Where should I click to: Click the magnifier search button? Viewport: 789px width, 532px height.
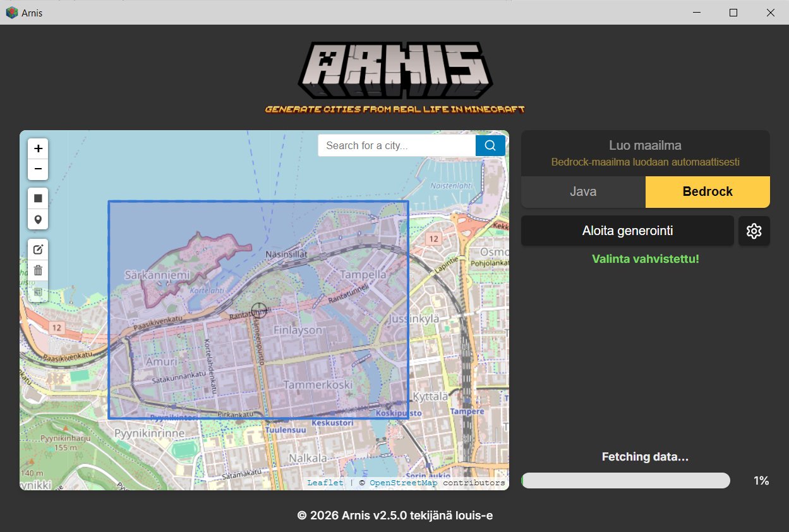pos(490,145)
